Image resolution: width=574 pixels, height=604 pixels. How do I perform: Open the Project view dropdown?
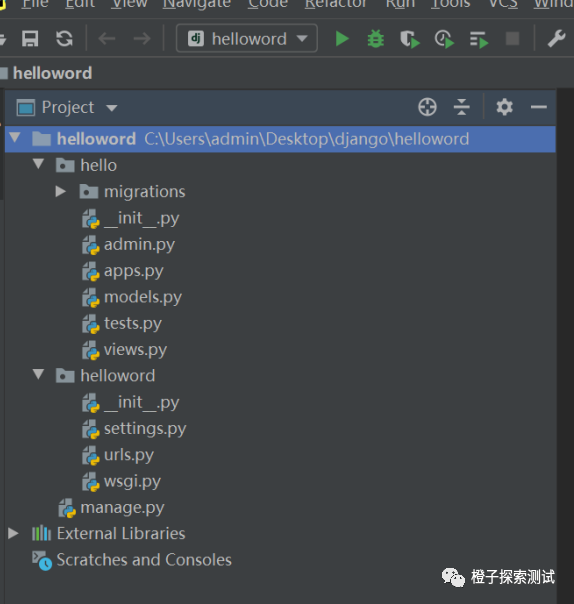click(x=67, y=107)
